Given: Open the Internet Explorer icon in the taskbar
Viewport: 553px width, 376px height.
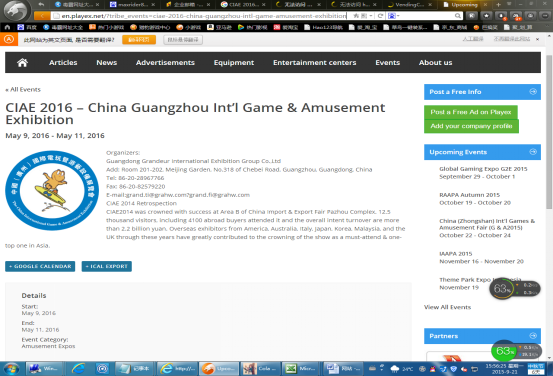Looking at the screenshot, I should point(78,369).
